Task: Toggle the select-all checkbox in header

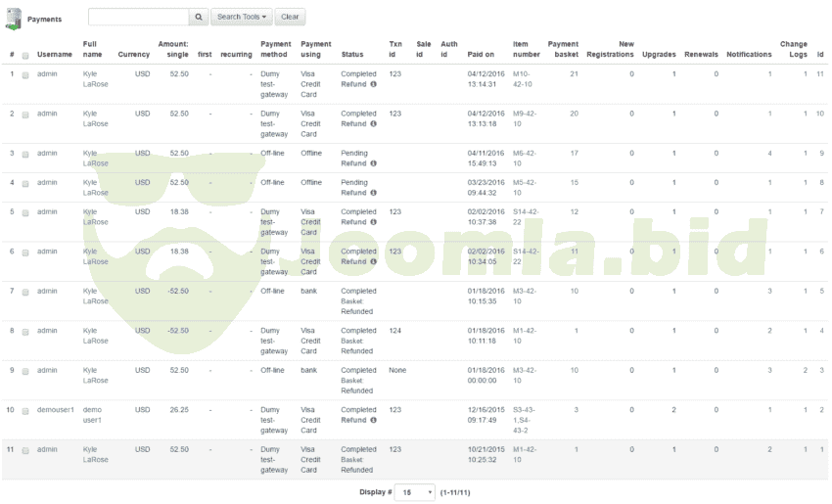Action: pos(25,55)
